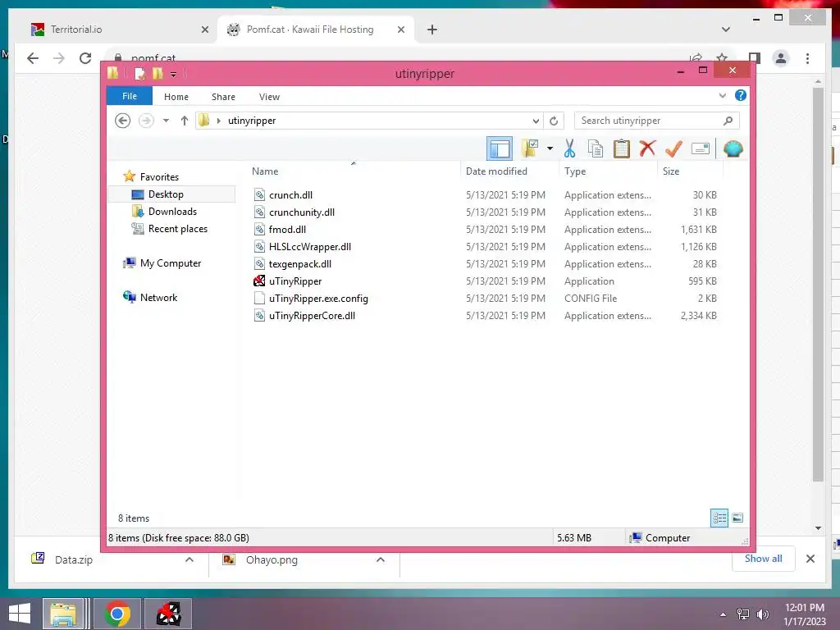Screen dimensions: 840x630
Task: Click the Copy icon in toolbar
Action: point(596,148)
